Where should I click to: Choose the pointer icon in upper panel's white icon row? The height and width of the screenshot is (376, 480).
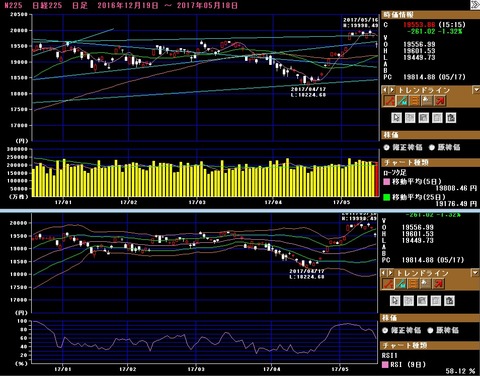pyautogui.click(x=396, y=117)
